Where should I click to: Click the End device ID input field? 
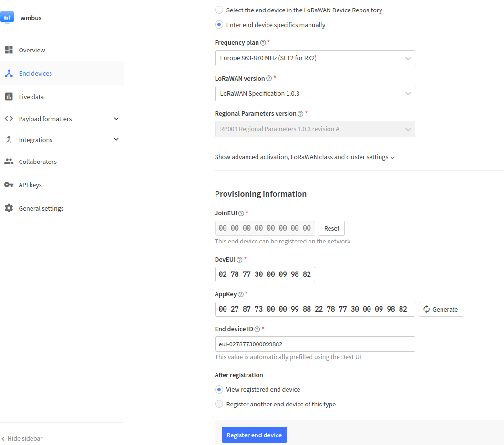315,344
